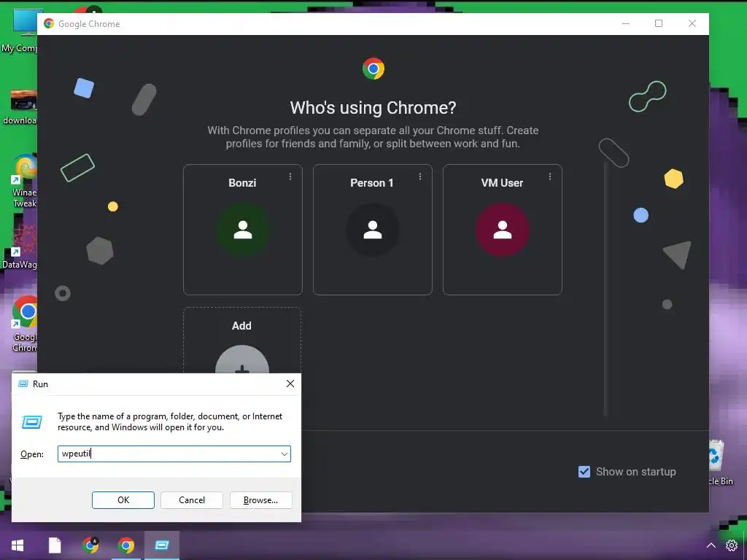
Task: Open the blank document taskbar icon
Action: tap(55, 545)
